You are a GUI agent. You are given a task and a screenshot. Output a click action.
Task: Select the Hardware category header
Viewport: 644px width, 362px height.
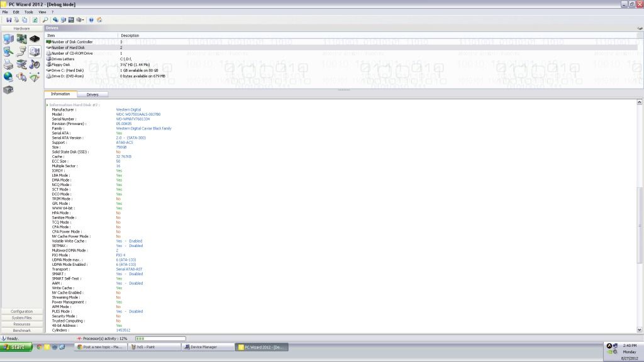tap(22, 29)
